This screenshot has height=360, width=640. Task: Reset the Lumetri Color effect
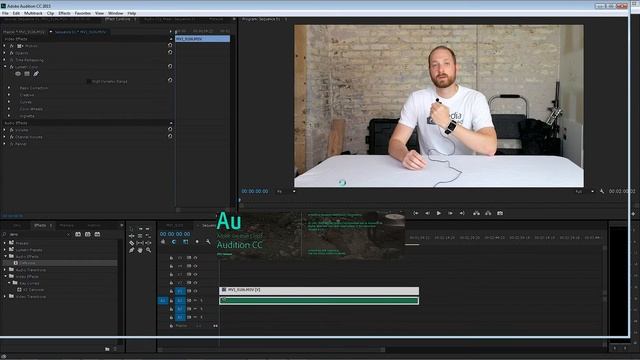click(x=170, y=67)
